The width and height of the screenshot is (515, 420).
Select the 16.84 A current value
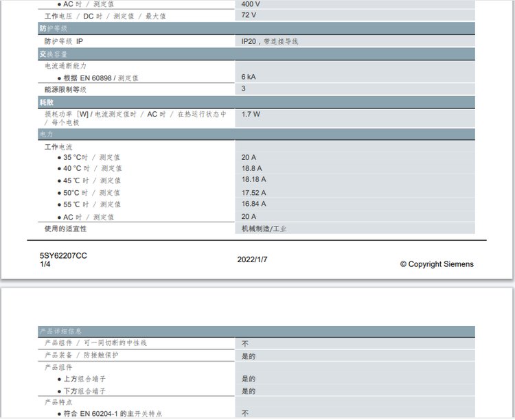pos(253,204)
